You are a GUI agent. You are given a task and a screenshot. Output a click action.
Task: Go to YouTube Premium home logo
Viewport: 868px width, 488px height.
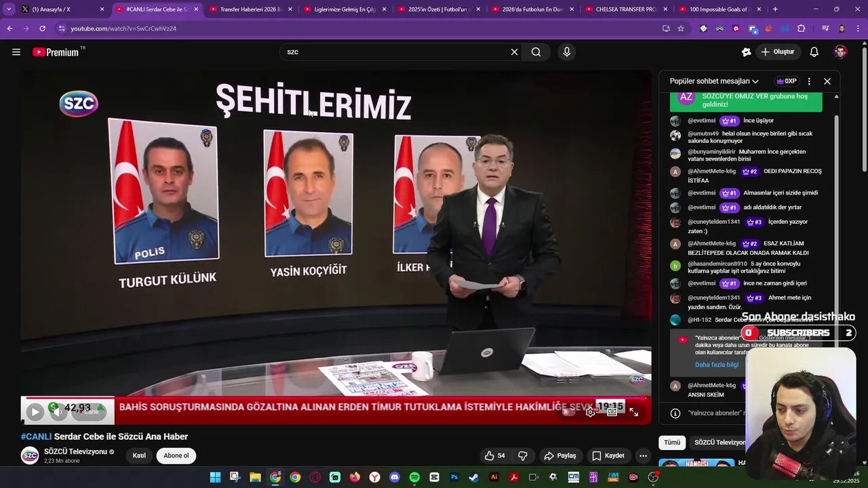pos(56,52)
